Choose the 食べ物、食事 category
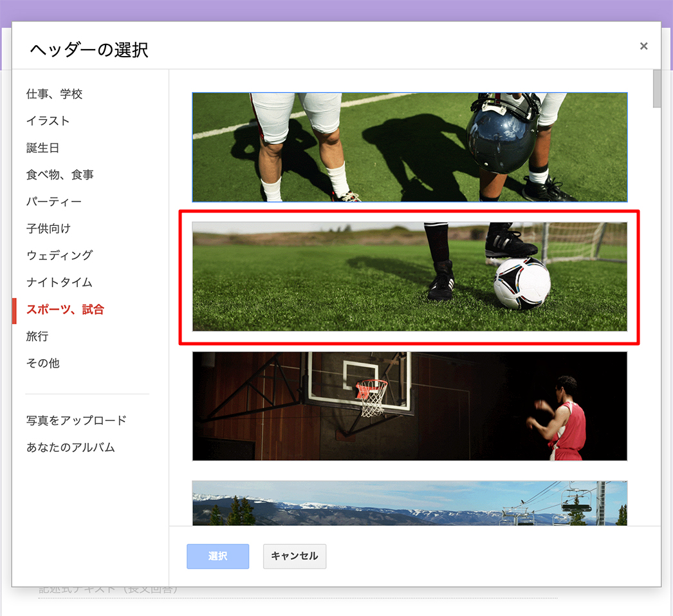 pyautogui.click(x=60, y=175)
